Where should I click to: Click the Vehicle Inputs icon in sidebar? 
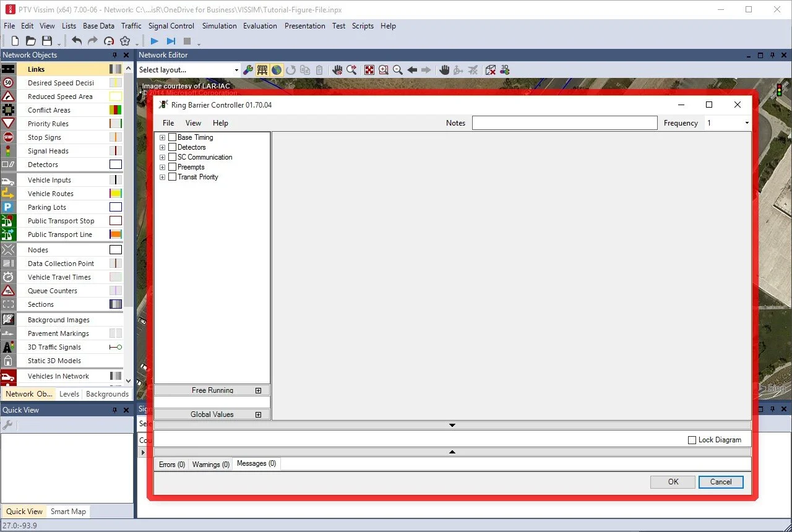[8, 179]
